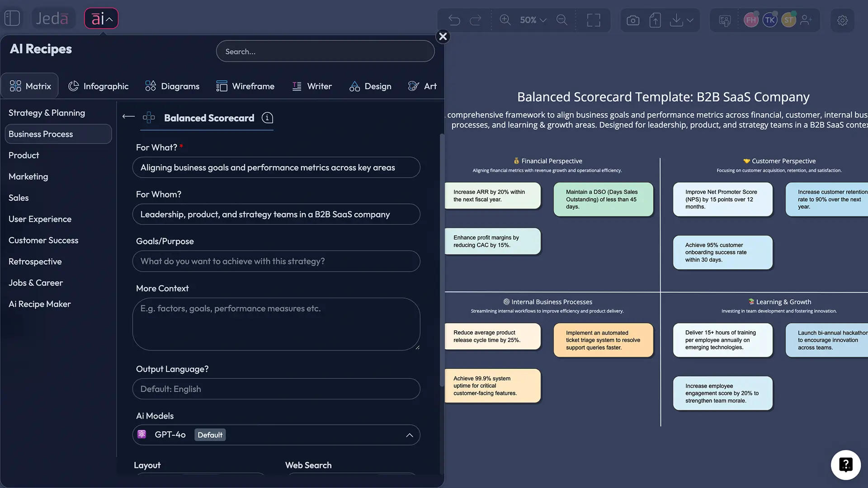Click the zoom in magnifier

point(505,20)
